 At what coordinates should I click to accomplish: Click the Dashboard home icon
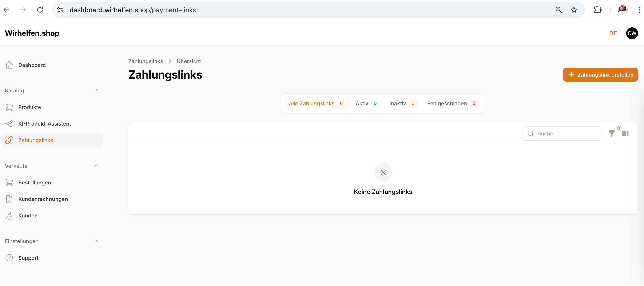pos(9,65)
